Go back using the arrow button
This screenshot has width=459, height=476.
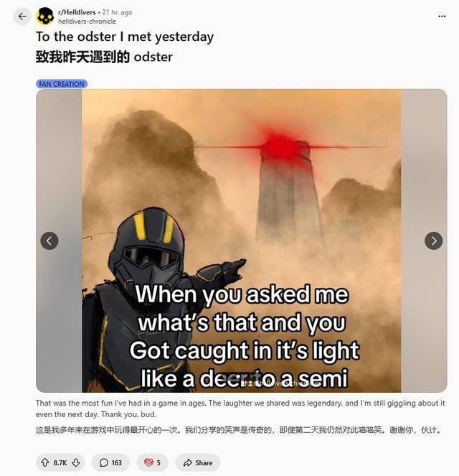pos(22,16)
